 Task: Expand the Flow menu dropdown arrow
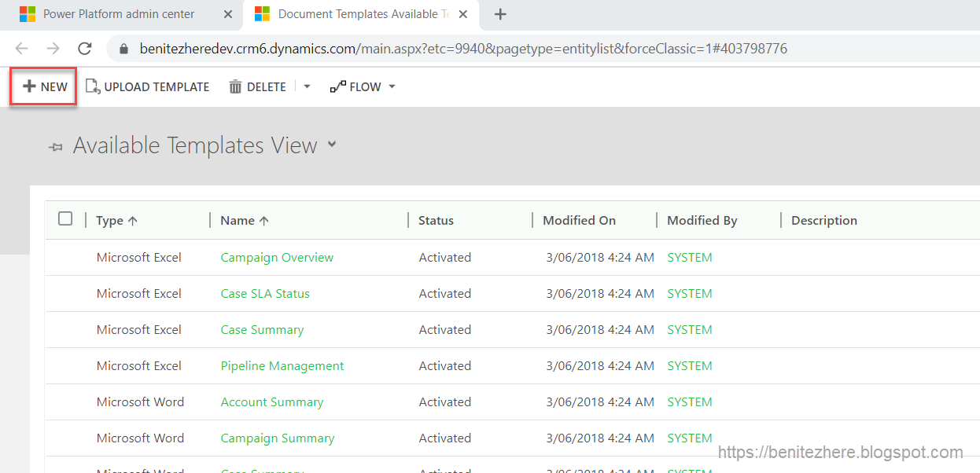(392, 86)
